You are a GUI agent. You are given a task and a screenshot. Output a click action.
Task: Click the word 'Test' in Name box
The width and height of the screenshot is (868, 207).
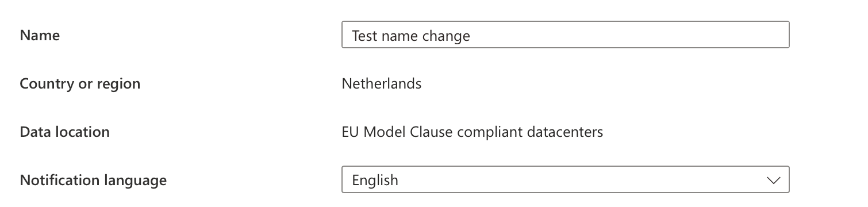pos(364,36)
